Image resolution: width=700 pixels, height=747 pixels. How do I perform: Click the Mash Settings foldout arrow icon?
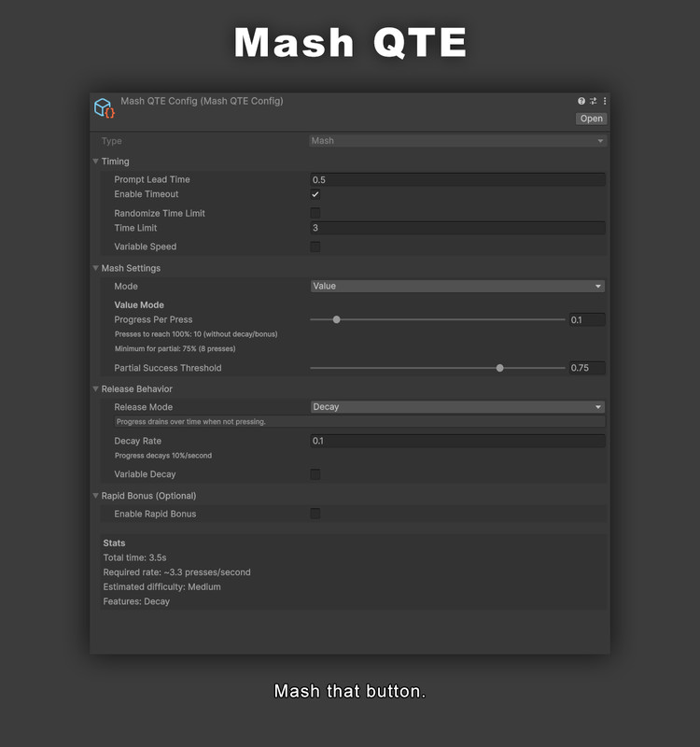[x=95, y=268]
